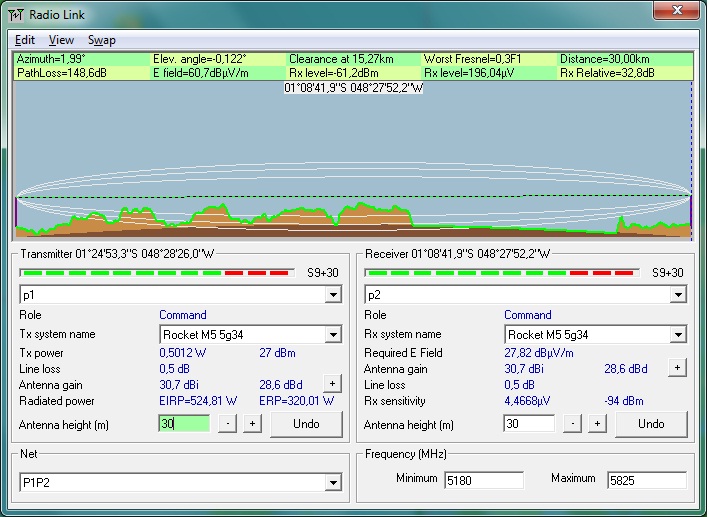Image resolution: width=709 pixels, height=517 pixels.
Task: Expand the receiver p2 unit dropdown
Action: 678,296
